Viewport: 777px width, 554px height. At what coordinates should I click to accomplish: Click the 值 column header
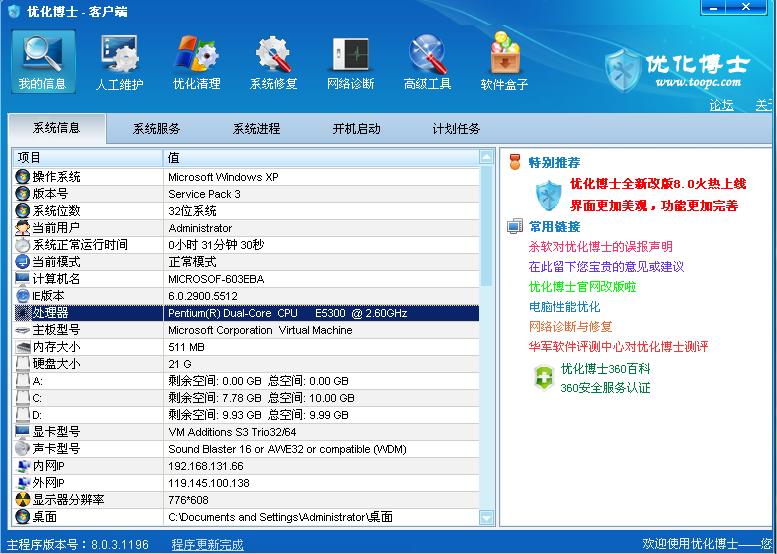[x=321, y=158]
